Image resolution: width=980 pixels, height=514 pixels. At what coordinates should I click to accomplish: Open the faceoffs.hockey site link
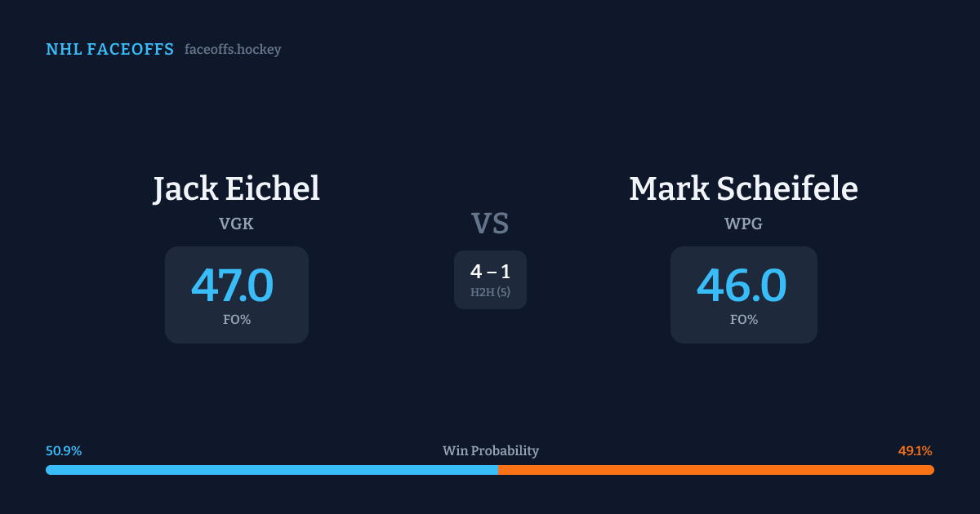pos(233,50)
